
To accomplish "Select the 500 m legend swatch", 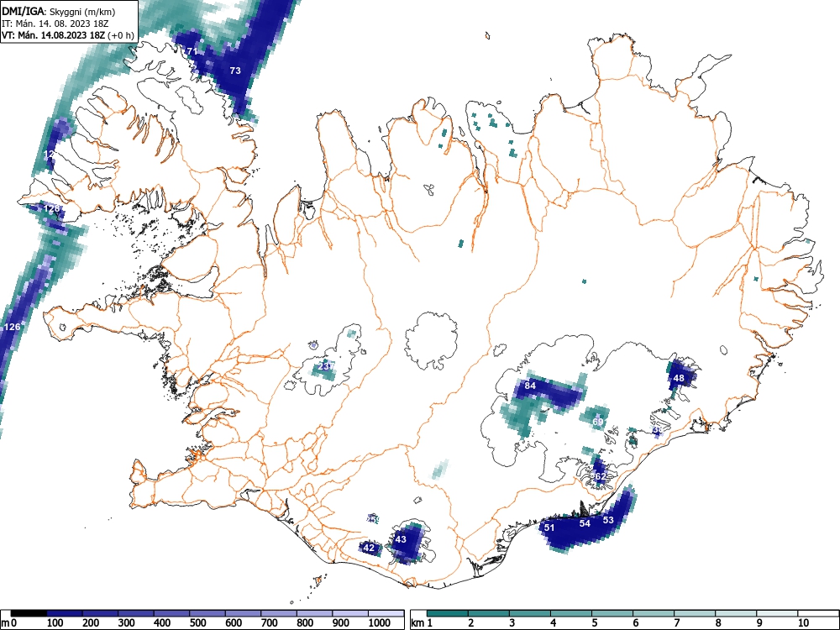I will coord(207,613).
